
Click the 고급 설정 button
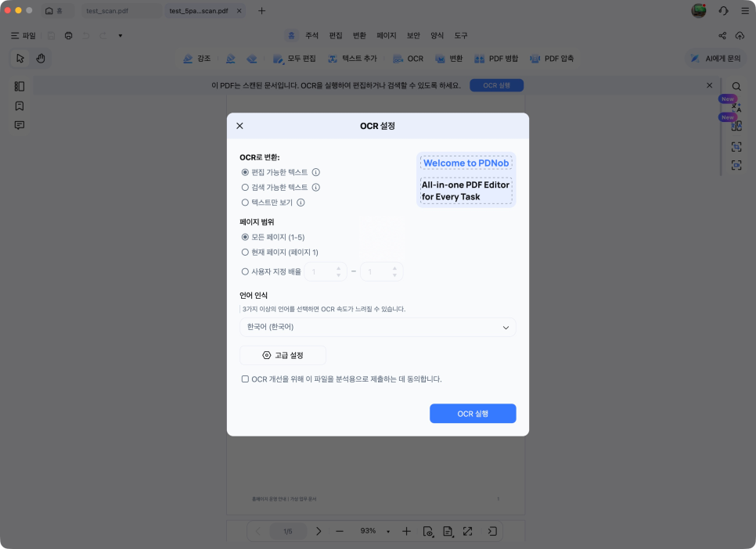(283, 355)
